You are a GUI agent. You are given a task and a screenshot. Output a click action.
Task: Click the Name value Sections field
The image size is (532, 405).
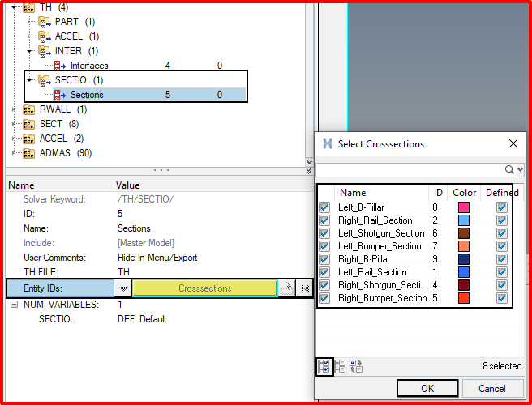click(134, 228)
